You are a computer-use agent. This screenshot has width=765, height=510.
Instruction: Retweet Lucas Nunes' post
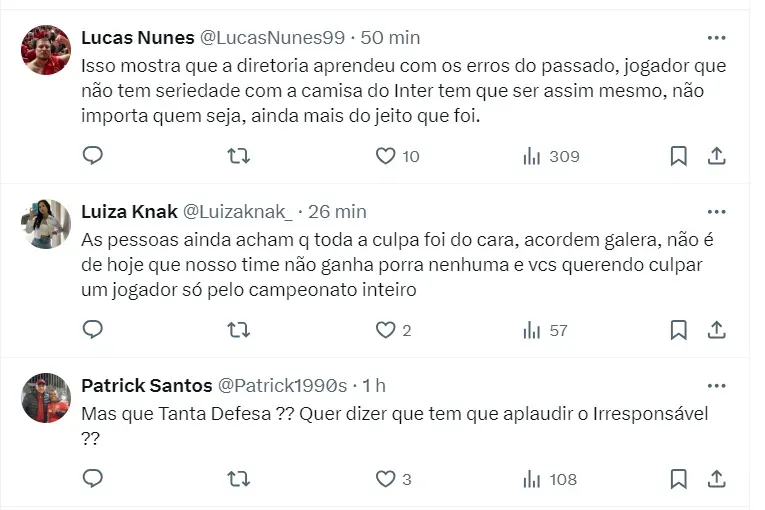tap(239, 156)
